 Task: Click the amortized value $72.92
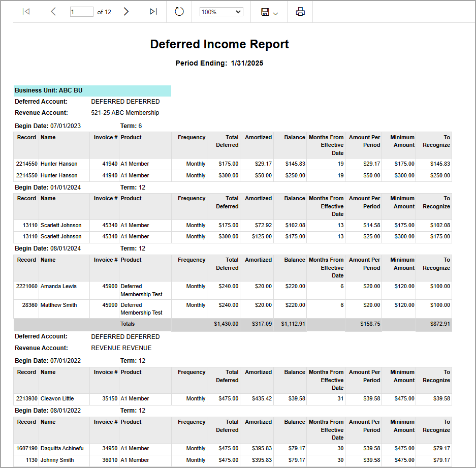pos(263,225)
